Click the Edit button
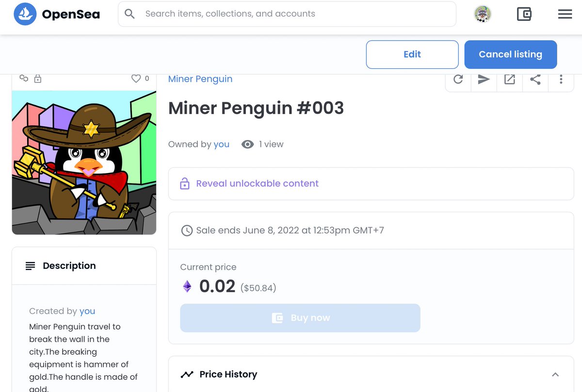Screen dimensions: 582x392 click(412, 54)
